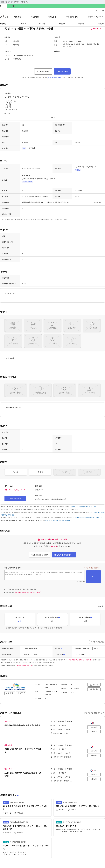Image resolution: width=105 pixels, height=868 pixels.
Task: Click 차량유지비 welfare icon
Action: (x=52, y=325)
